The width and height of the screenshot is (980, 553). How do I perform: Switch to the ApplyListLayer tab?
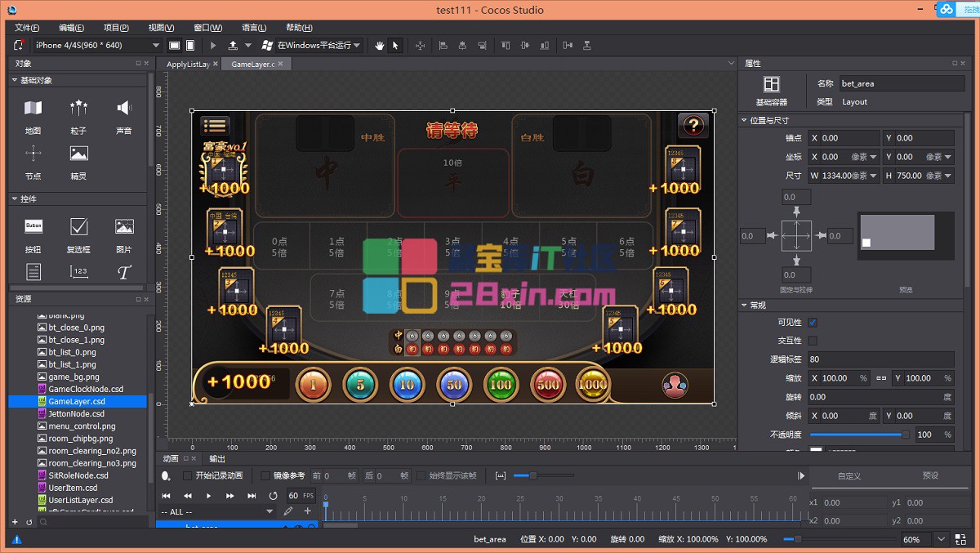tap(189, 64)
